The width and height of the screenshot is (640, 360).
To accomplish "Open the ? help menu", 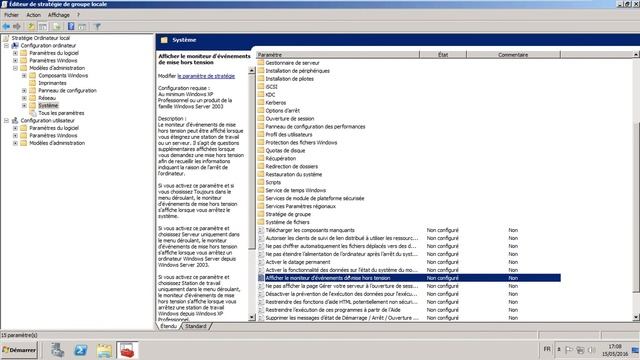I will point(78,15).
